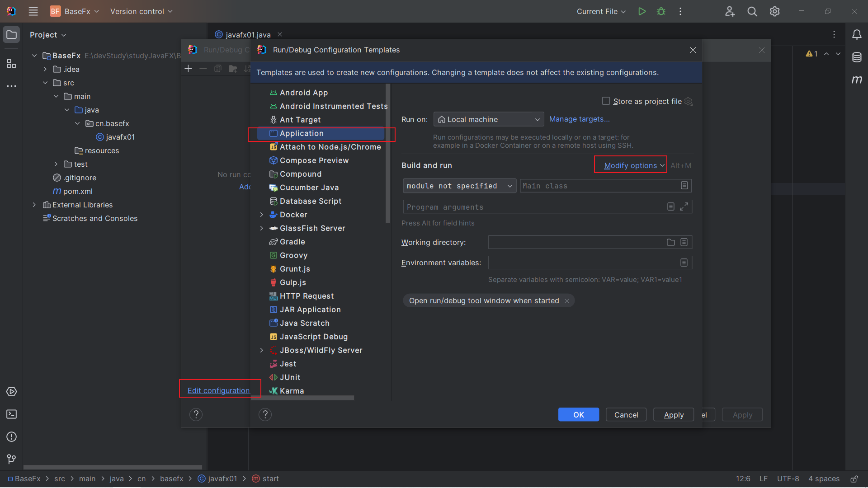Open help in the Templates dialog
The width and height of the screenshot is (868, 488).
(265, 414)
